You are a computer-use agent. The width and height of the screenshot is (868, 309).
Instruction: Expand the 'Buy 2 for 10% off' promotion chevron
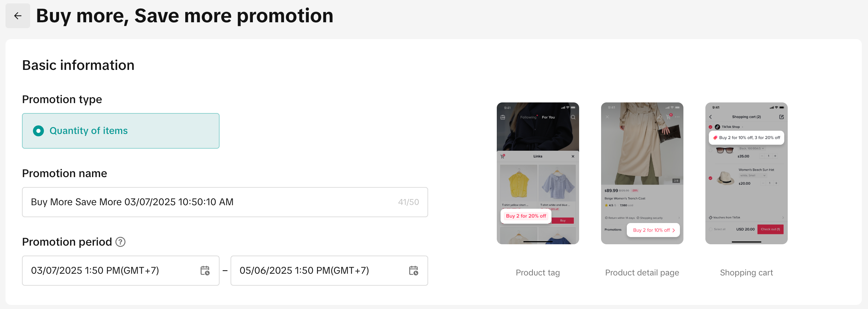coord(674,230)
